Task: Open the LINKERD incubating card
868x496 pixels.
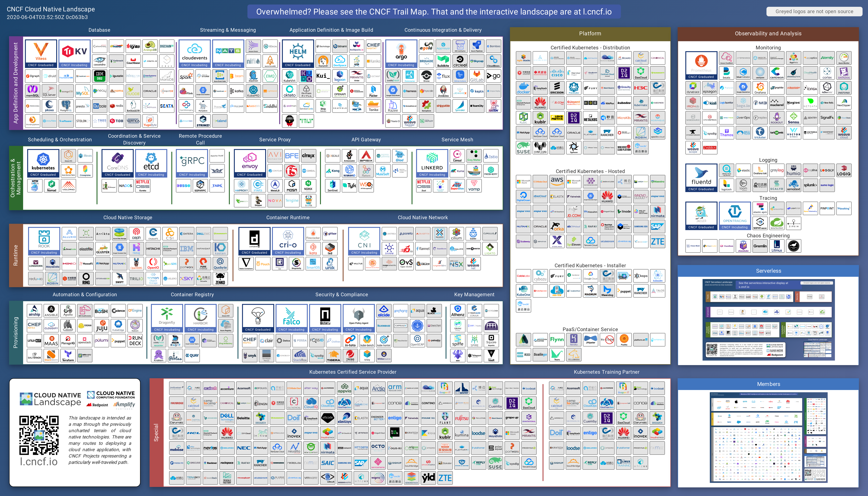Action: 432,163
